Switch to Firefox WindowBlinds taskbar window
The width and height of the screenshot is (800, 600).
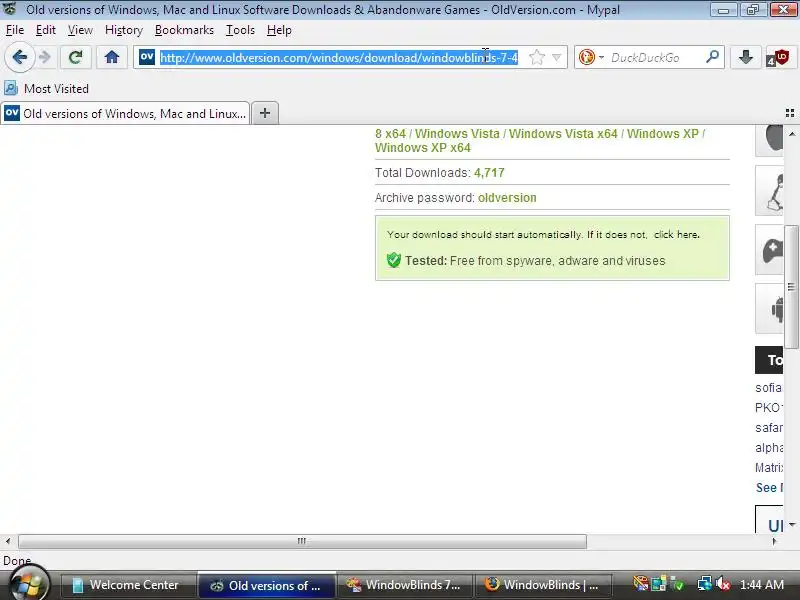pos(543,585)
